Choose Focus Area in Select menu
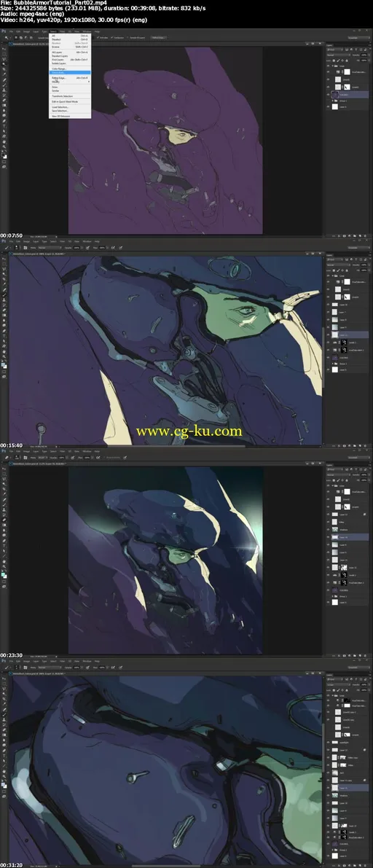The image size is (373, 868). point(70,73)
